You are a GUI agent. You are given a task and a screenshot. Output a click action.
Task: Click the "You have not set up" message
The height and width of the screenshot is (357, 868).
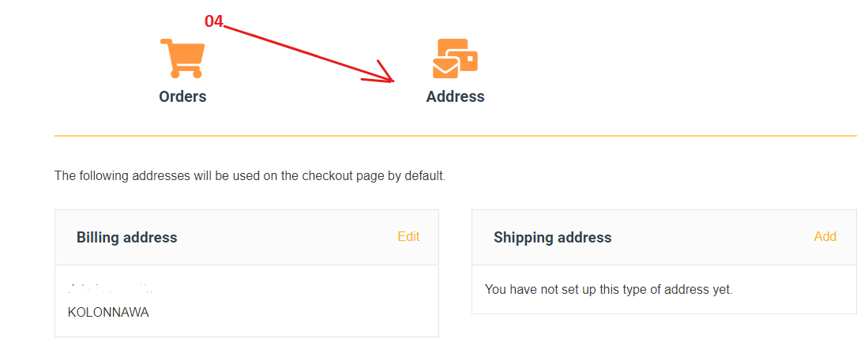pos(608,290)
